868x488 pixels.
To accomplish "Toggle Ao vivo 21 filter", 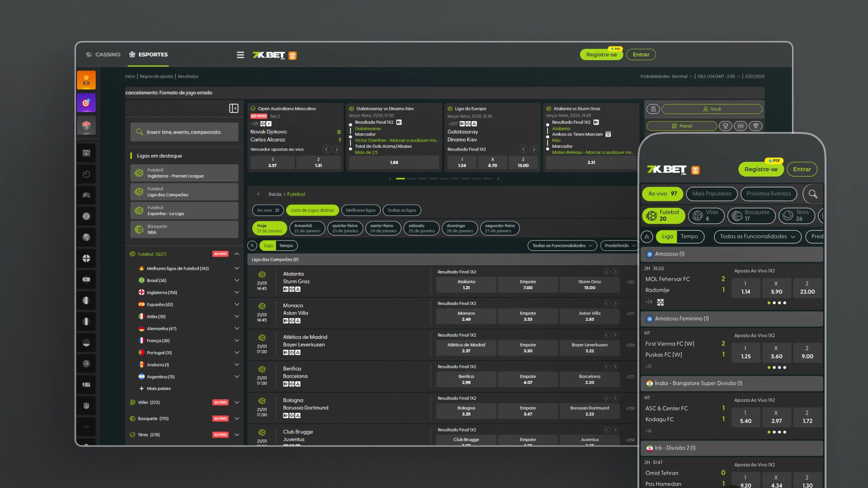I will 268,211.
